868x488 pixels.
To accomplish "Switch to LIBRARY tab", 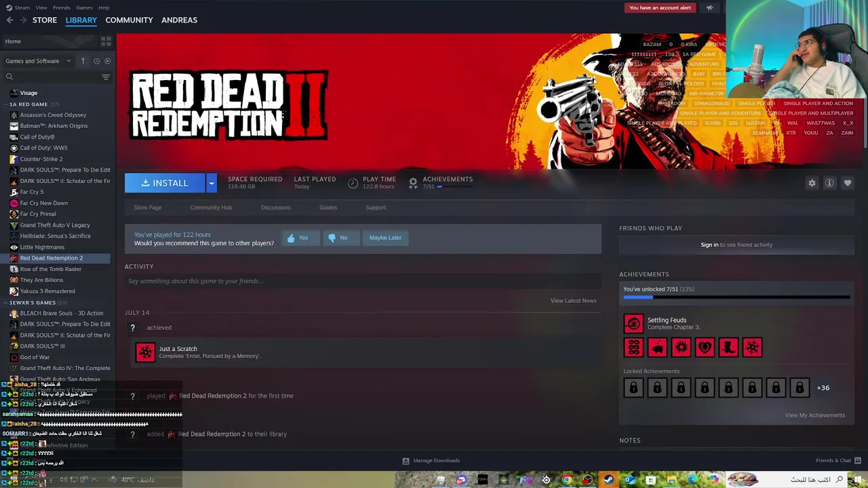I will (81, 20).
